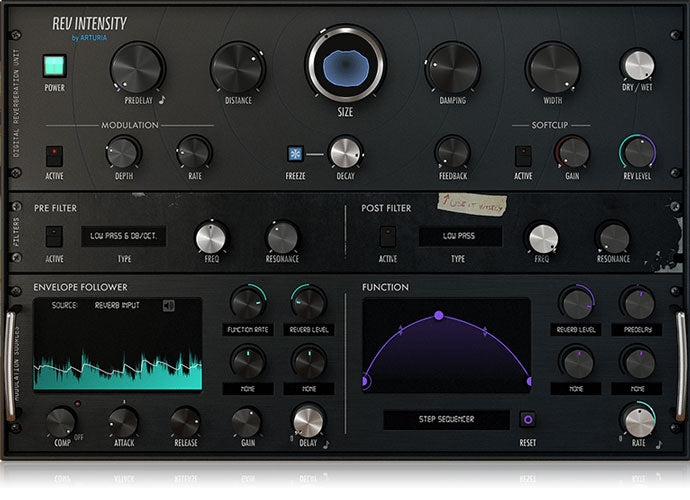Click the Post Filter Resonance knob

[x=613, y=239]
